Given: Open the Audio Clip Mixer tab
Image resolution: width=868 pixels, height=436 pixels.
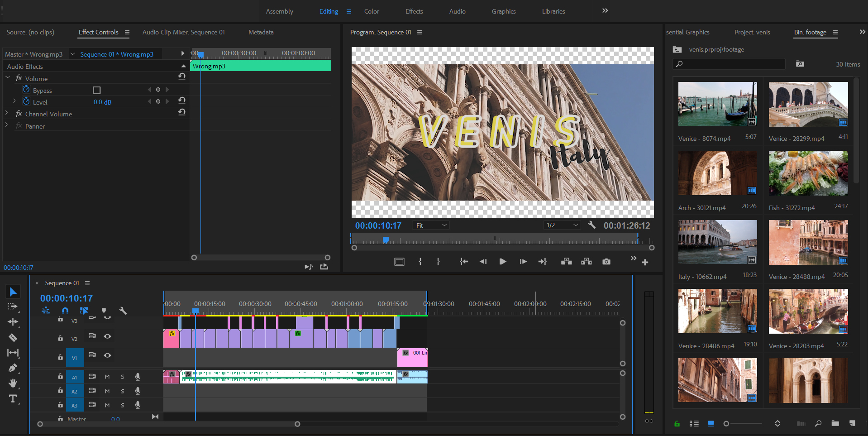Looking at the screenshot, I should (183, 32).
